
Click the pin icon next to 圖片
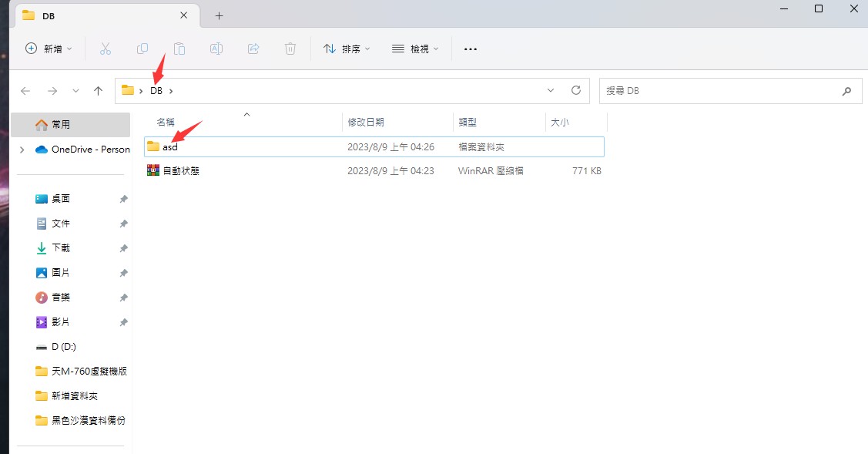(123, 274)
